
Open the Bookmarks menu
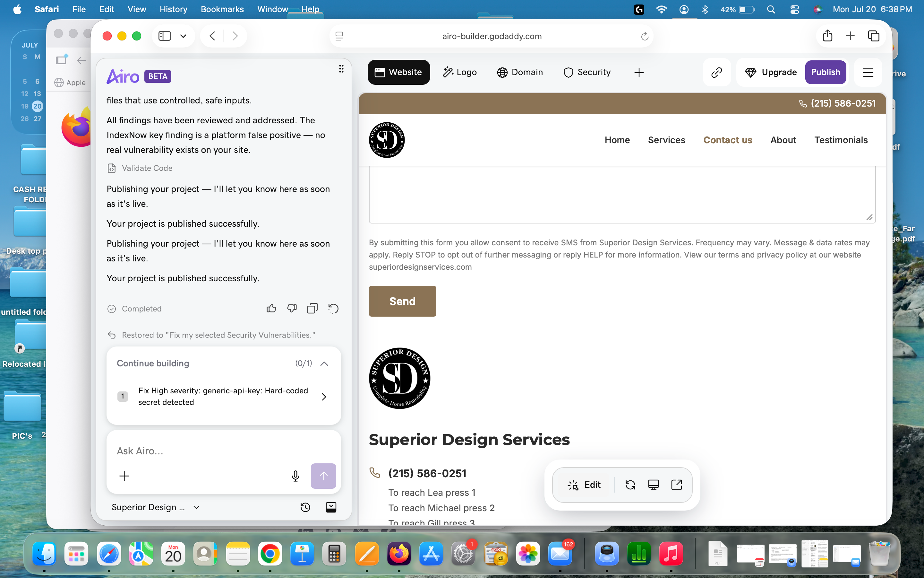click(x=222, y=9)
